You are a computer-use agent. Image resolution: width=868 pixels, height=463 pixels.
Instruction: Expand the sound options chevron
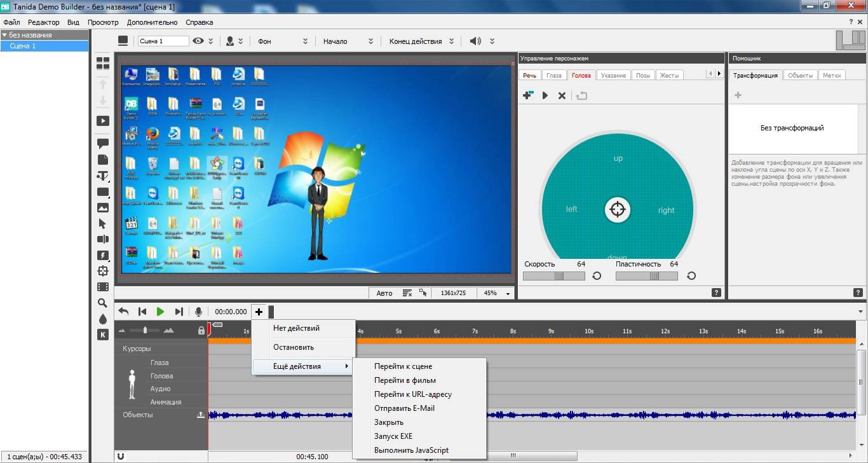coord(492,41)
